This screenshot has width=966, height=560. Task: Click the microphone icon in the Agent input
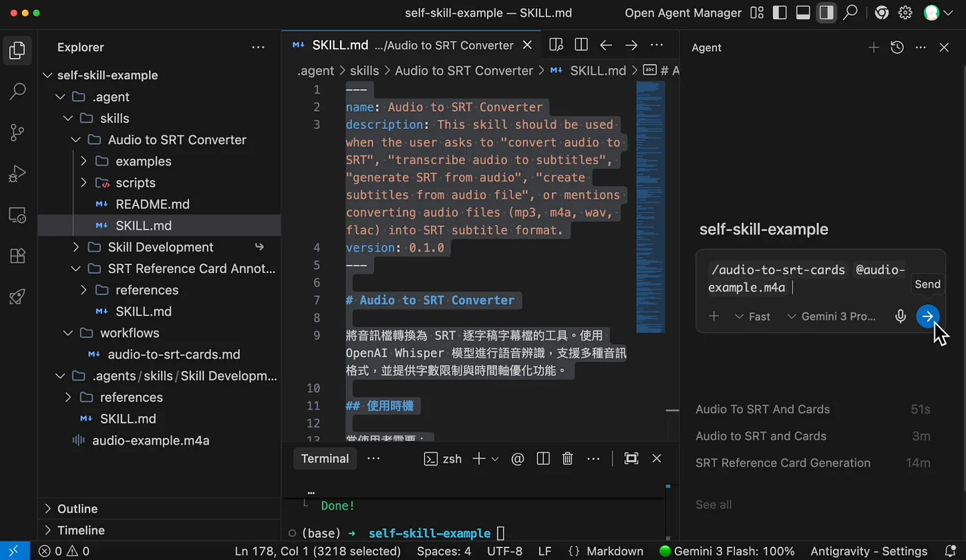coord(900,317)
